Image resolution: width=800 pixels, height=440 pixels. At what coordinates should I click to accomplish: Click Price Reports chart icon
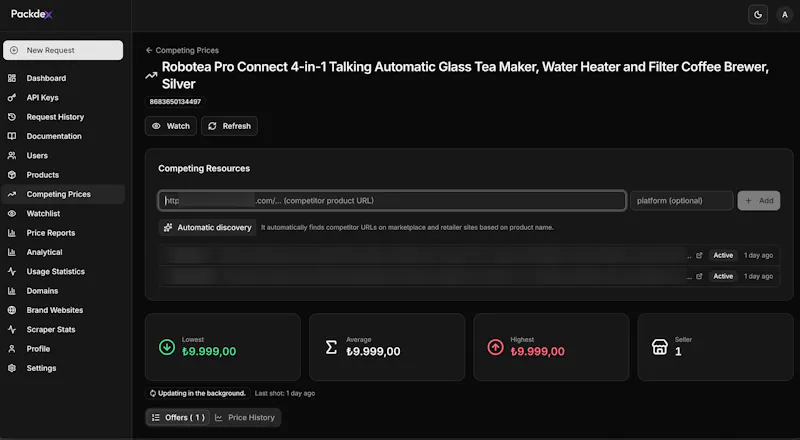tap(12, 233)
